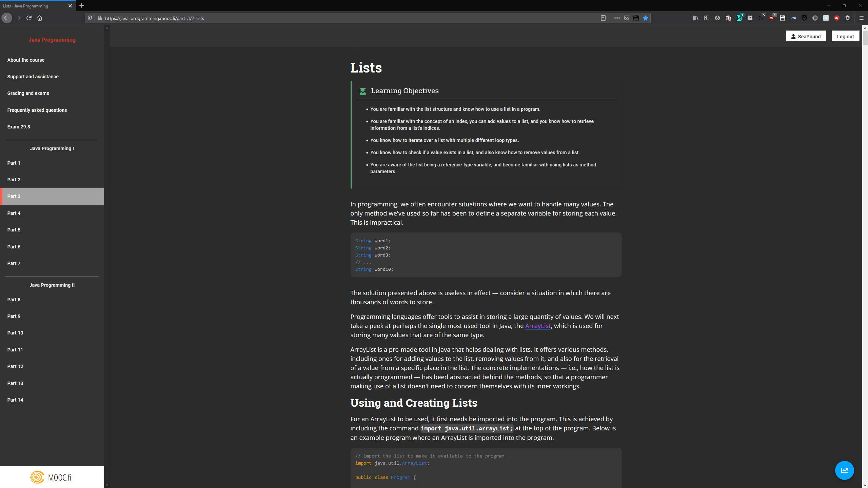Screen dimensions: 868x488
Task: Open the Firefox Library icon
Action: point(696,18)
